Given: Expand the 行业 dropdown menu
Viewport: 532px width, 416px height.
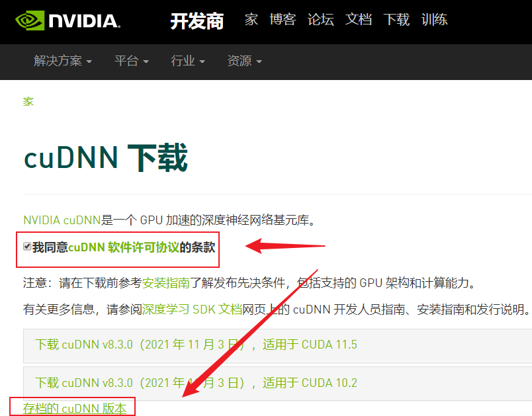Looking at the screenshot, I should click(x=188, y=61).
